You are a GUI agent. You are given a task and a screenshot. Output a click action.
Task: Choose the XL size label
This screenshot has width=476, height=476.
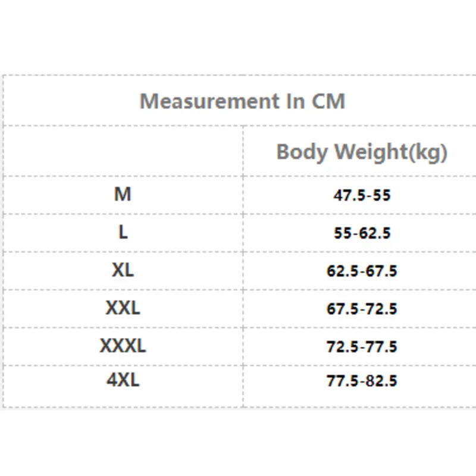(x=123, y=270)
